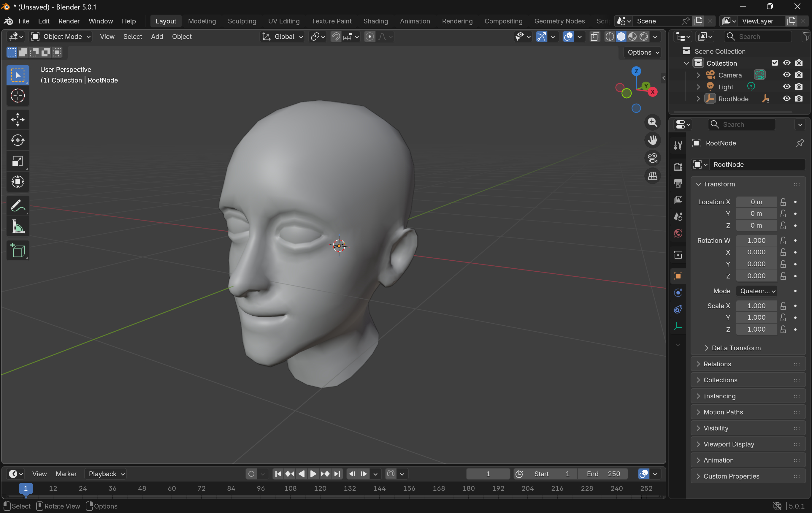Disable Light rendering camera icon
812x513 pixels.
tap(799, 87)
